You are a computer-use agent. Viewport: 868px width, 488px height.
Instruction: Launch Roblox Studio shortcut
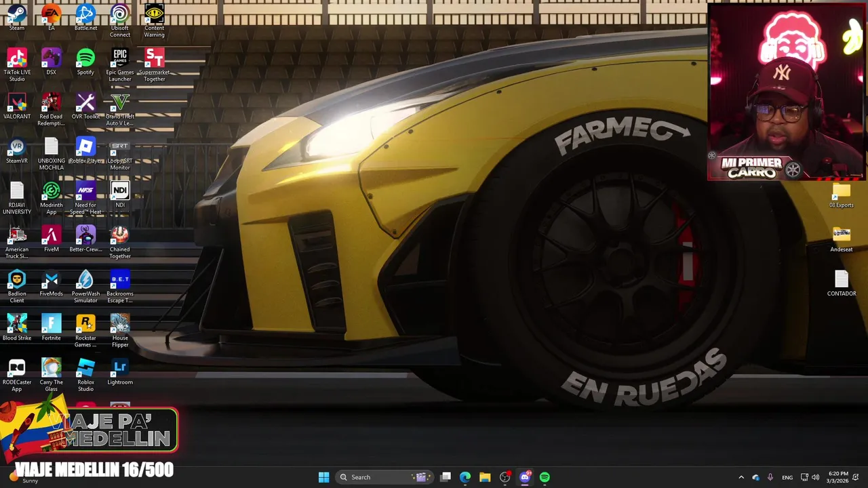coord(85,374)
